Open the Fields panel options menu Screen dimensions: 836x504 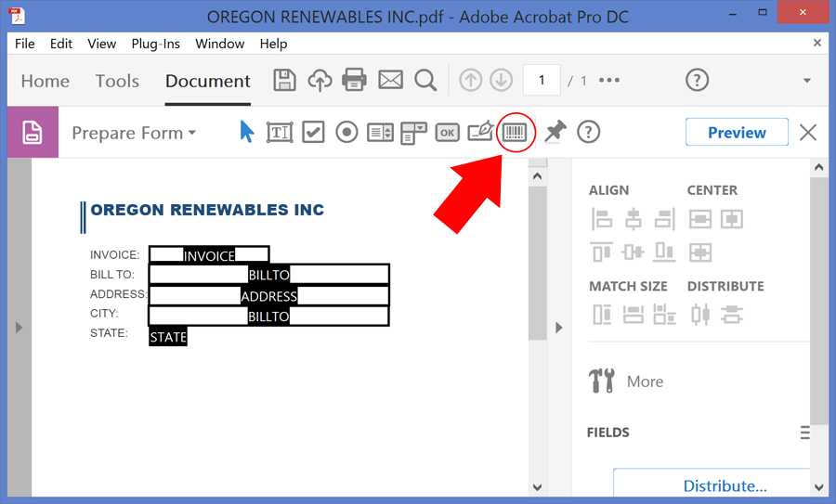805,433
